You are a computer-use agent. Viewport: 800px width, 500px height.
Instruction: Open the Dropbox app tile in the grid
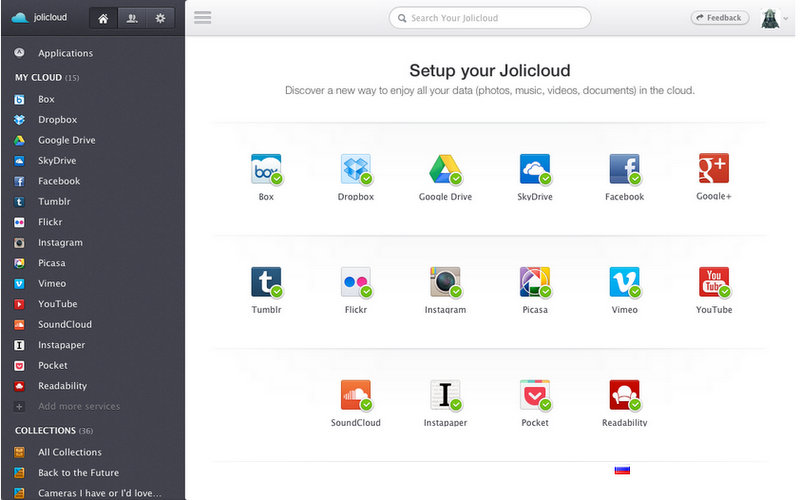click(x=356, y=177)
